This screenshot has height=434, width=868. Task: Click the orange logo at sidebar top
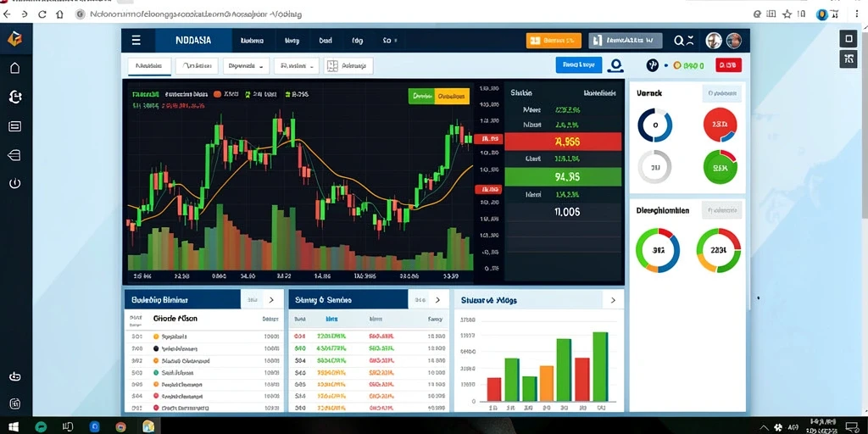[x=14, y=39]
